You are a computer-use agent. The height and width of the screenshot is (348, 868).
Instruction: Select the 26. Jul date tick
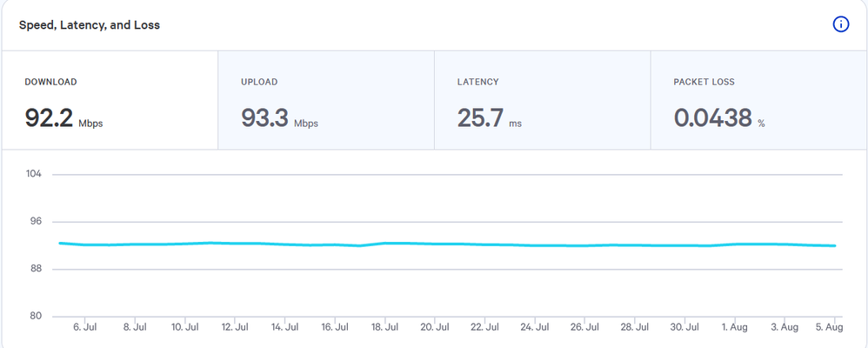tap(584, 328)
